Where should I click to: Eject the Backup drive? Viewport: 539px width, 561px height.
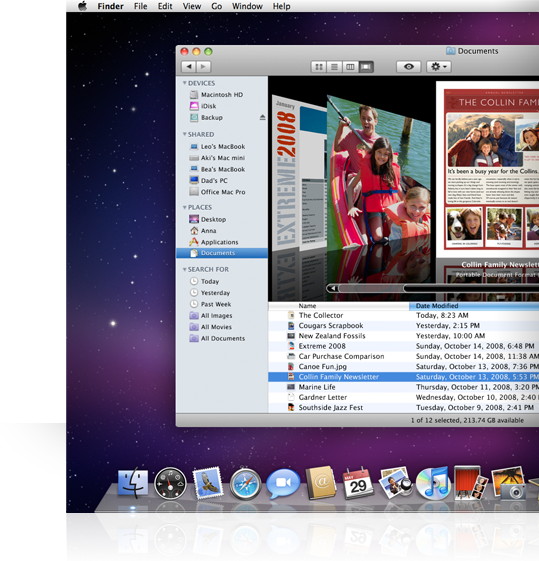click(263, 117)
